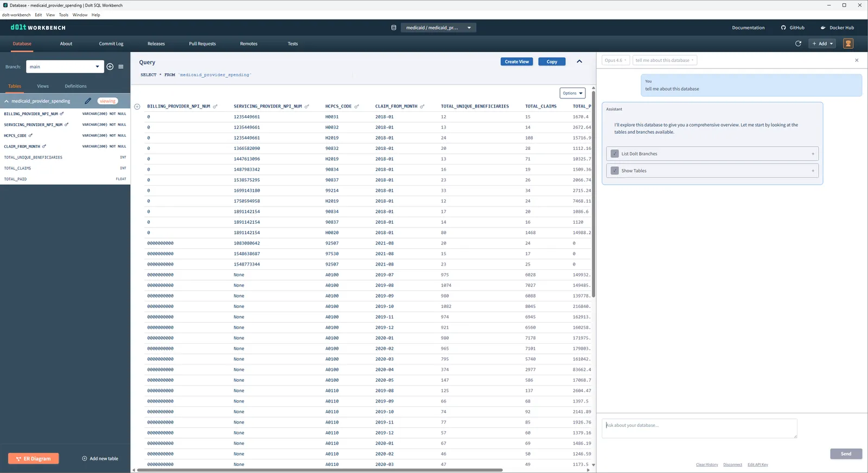Viewport: 868px width, 473px height.
Task: Click the pencil edit icon for medicaid_provider_spending
Action: [88, 101]
